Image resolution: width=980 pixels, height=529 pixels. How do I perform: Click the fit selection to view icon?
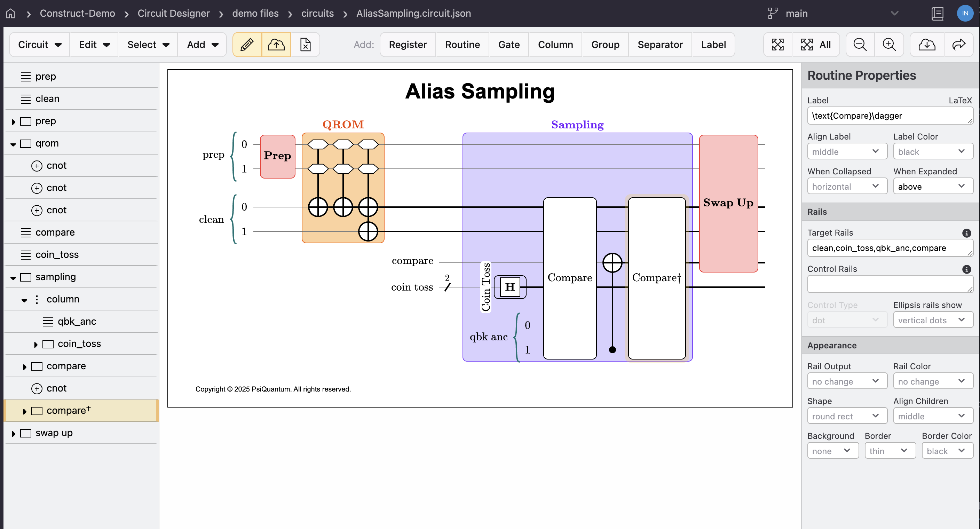tap(777, 45)
